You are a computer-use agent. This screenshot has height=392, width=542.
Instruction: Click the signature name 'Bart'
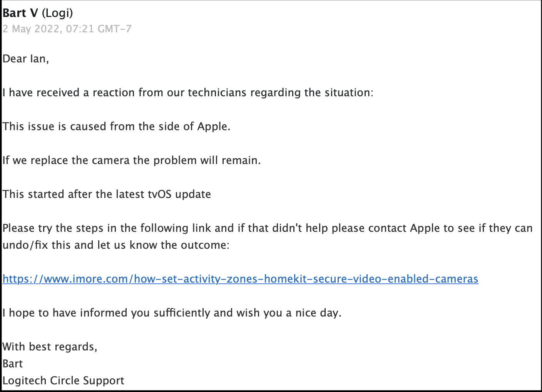tap(13, 364)
